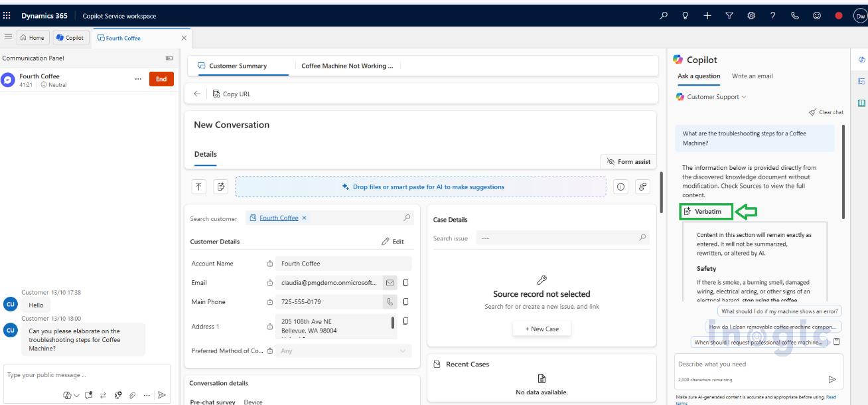The height and width of the screenshot is (405, 868).
Task: Open the ellipsis menu beside End button
Action: pyautogui.click(x=138, y=79)
